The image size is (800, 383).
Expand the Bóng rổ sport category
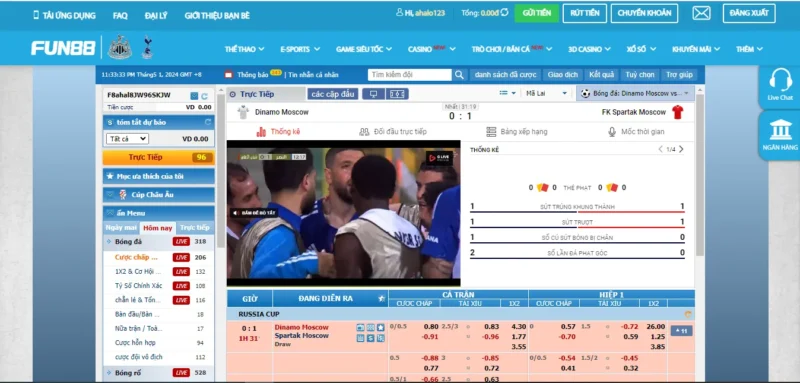(x=159, y=373)
